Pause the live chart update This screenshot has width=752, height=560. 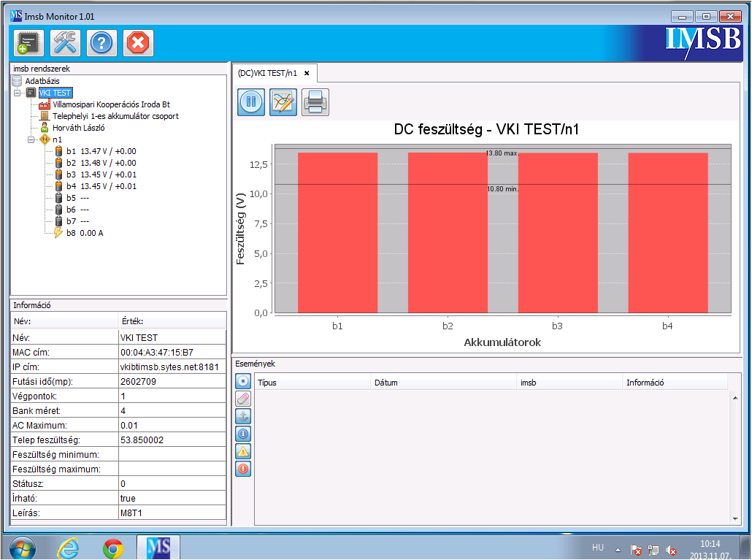point(251,101)
